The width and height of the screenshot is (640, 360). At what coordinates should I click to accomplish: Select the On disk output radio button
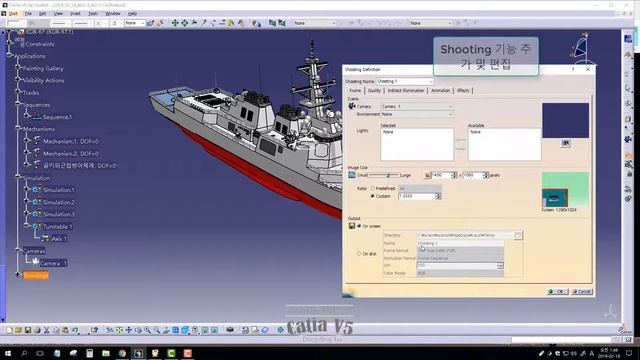tap(359, 254)
